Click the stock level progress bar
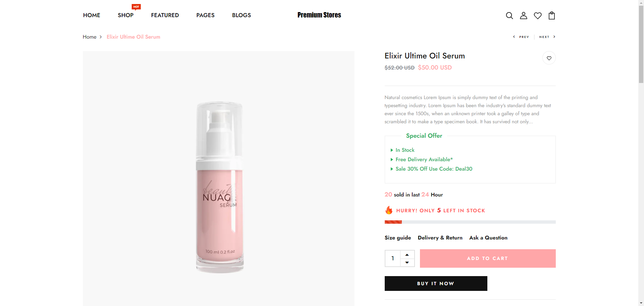The image size is (644, 306). [470, 222]
